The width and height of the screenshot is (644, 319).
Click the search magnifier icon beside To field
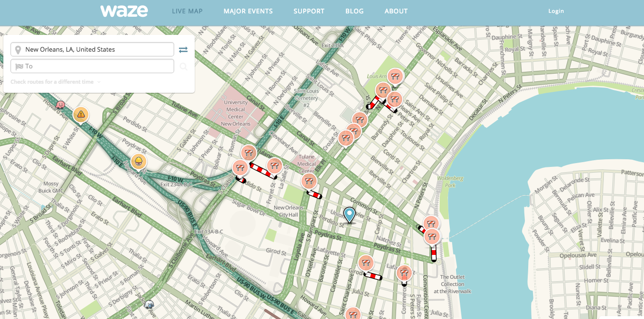[183, 66]
